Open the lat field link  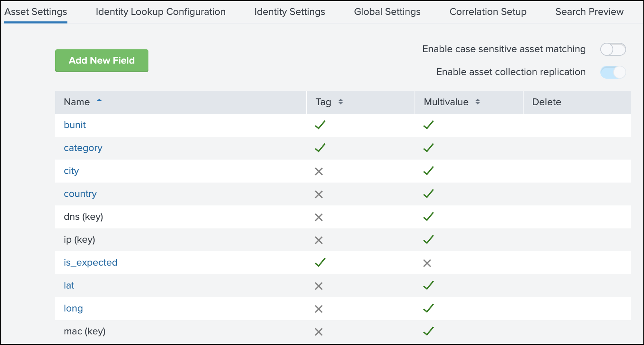pos(69,286)
